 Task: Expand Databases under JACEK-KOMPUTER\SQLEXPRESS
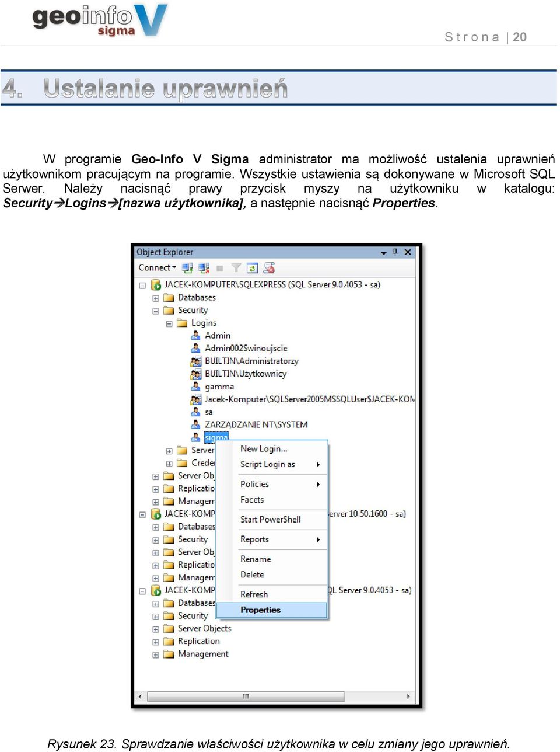(156, 298)
